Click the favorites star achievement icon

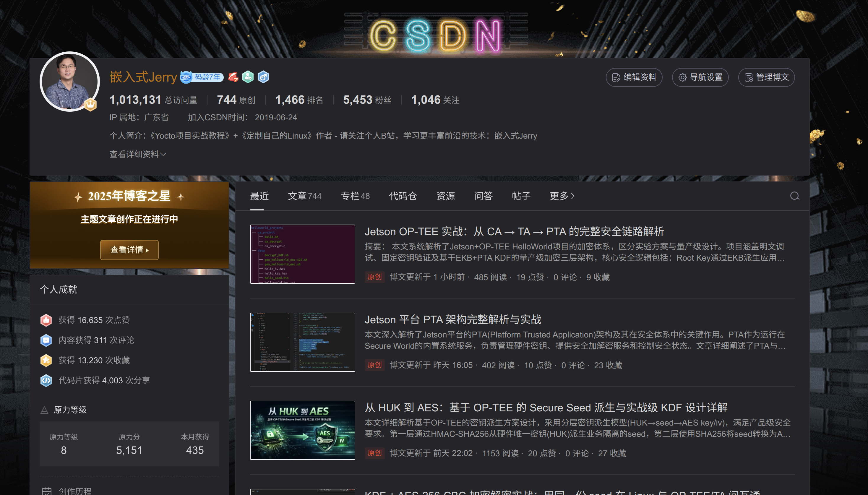coord(46,360)
